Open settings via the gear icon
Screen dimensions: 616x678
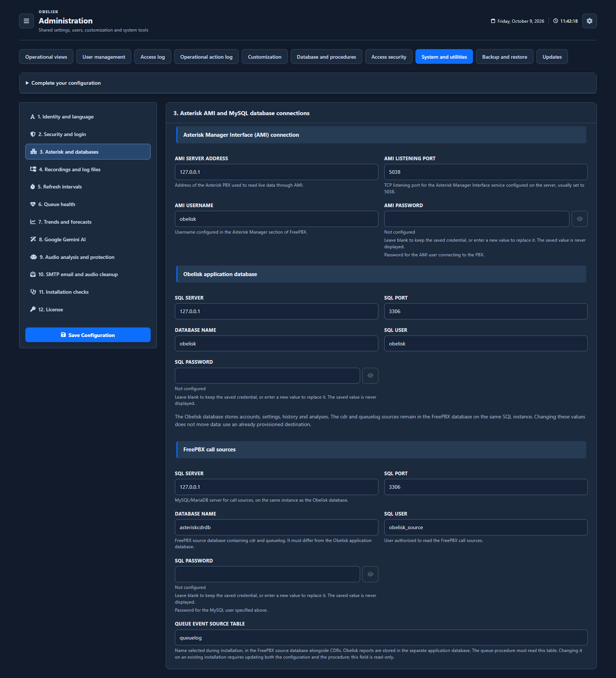point(589,21)
